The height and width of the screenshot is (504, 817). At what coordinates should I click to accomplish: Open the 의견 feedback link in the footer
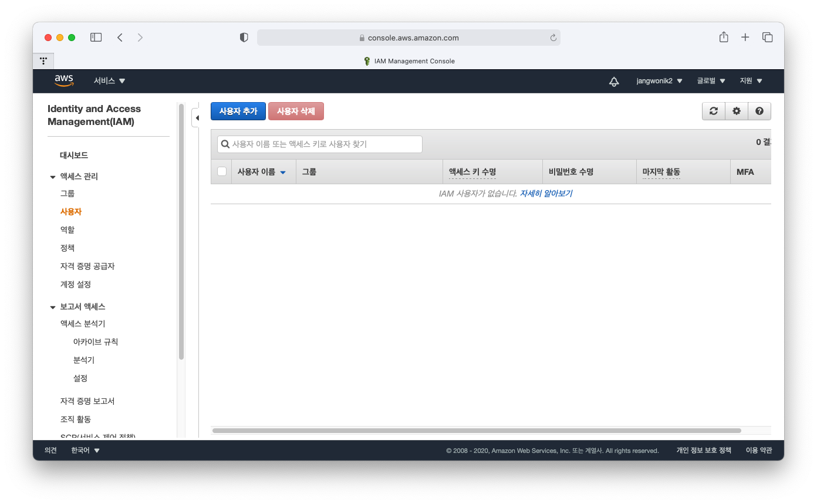pos(51,451)
